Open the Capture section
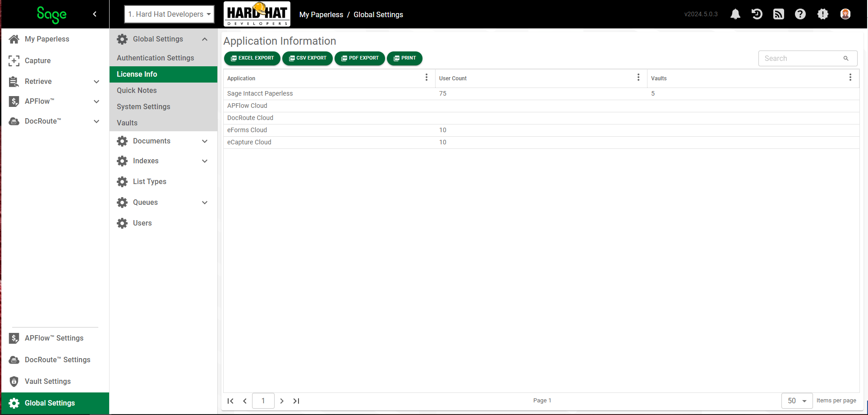The height and width of the screenshot is (415, 868). coord(38,60)
